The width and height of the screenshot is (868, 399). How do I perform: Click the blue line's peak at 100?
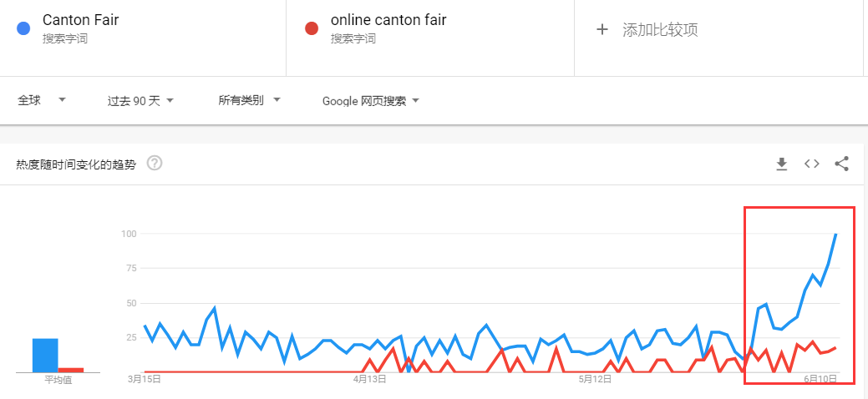835,235
